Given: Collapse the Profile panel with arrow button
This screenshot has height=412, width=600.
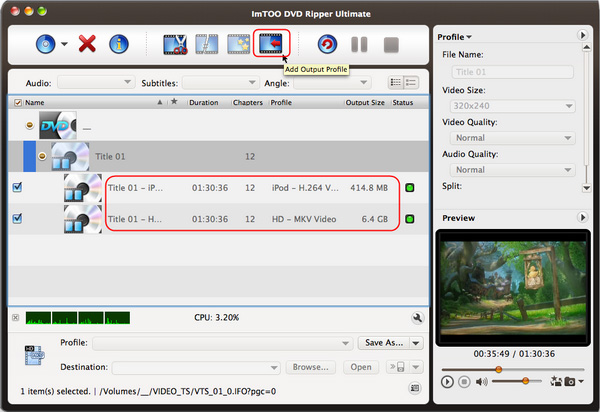Looking at the screenshot, I should coord(582,35).
